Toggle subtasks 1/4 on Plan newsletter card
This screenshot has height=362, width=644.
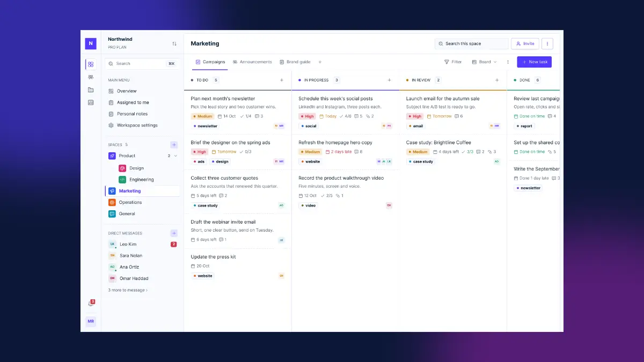[x=245, y=116]
